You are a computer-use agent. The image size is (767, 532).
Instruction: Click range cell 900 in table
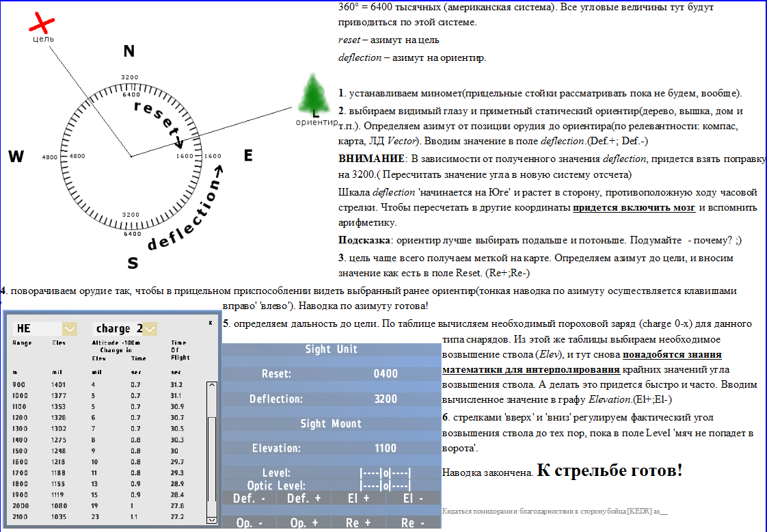[x=18, y=385]
